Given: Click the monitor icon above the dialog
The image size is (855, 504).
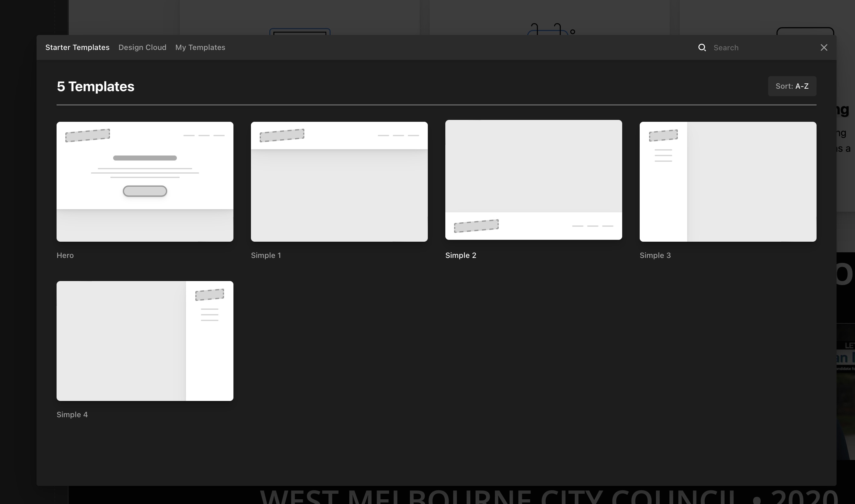Looking at the screenshot, I should [x=300, y=32].
